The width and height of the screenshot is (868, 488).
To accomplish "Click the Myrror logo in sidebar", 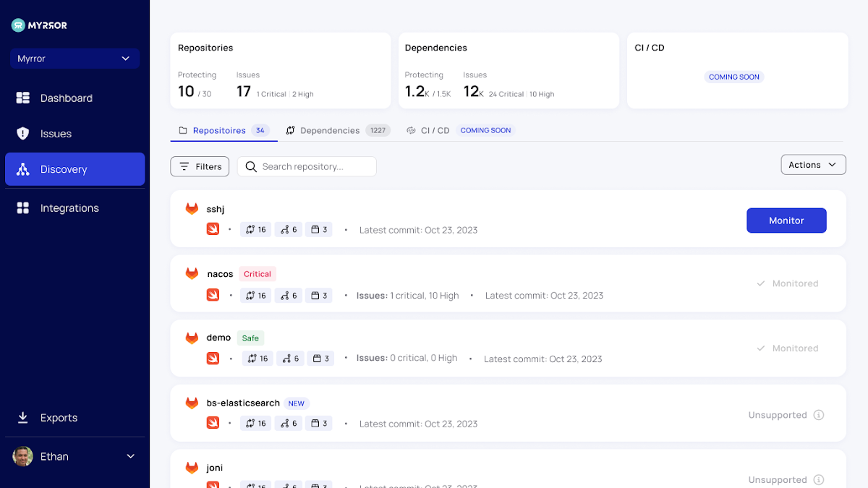I will tap(40, 25).
